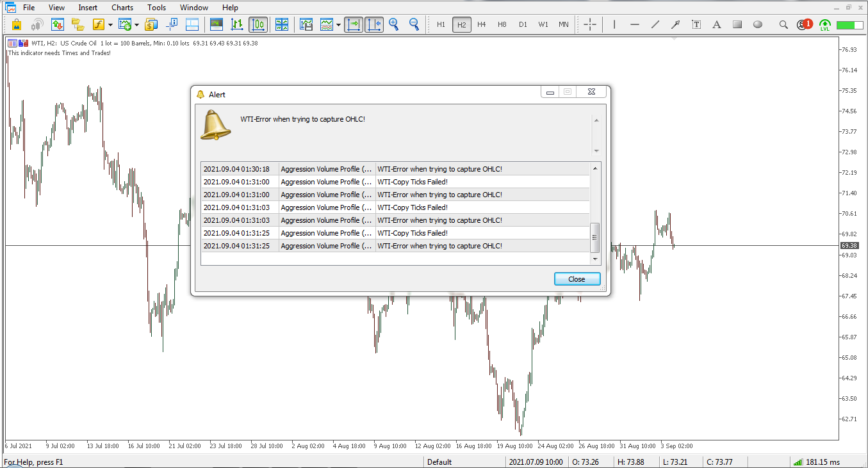Tile charts with the four-window icon
The image size is (868, 468).
[x=282, y=25]
